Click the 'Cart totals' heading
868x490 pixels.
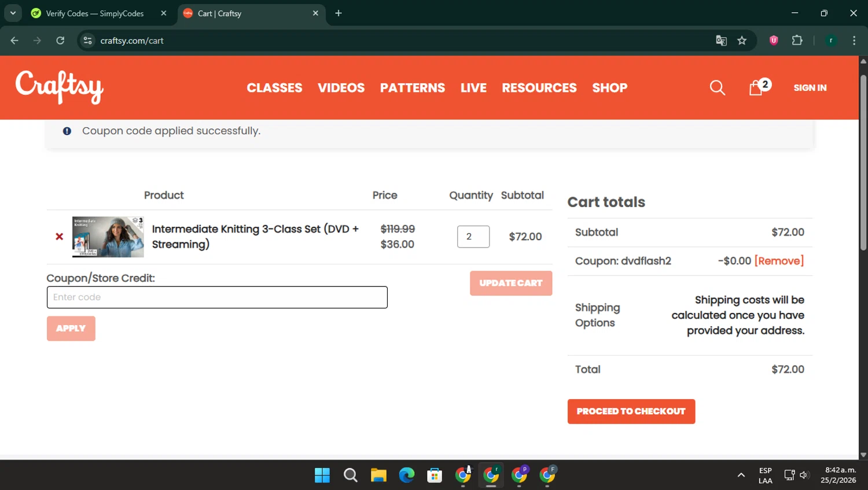pyautogui.click(x=606, y=202)
